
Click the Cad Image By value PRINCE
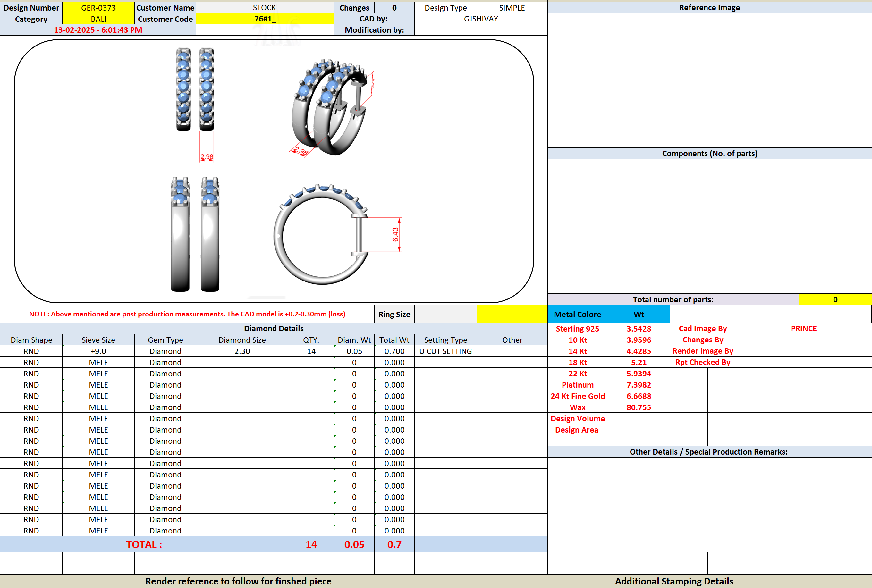point(803,329)
